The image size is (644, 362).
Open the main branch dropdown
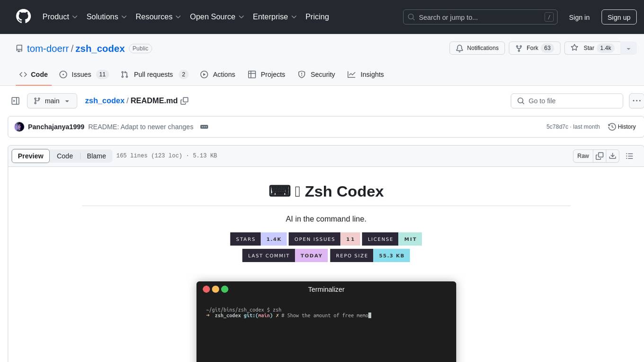(x=52, y=101)
